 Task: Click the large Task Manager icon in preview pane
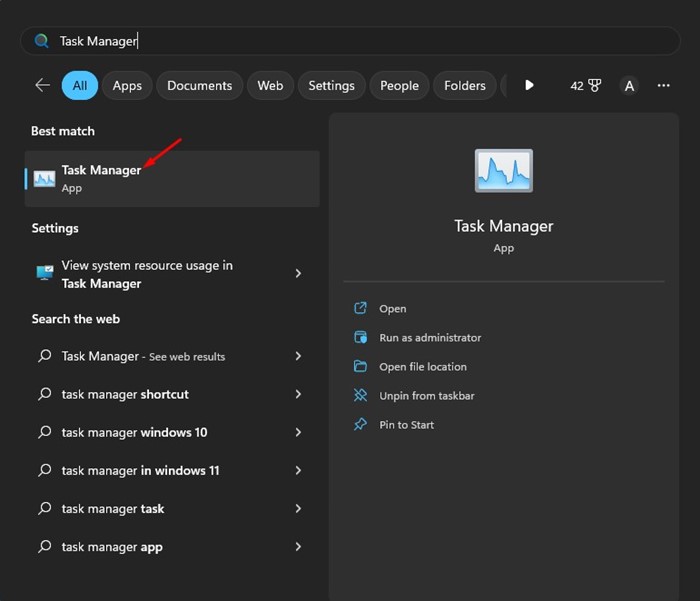503,171
